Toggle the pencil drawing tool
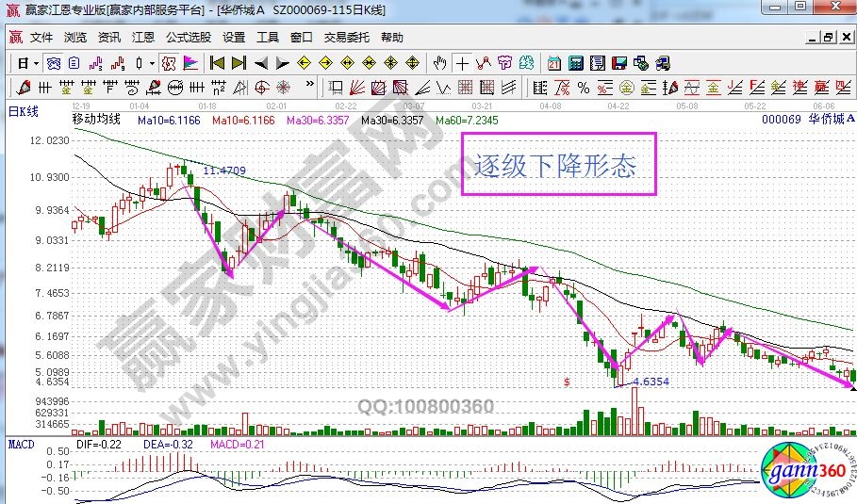This screenshot has width=857, height=504. 20,89
